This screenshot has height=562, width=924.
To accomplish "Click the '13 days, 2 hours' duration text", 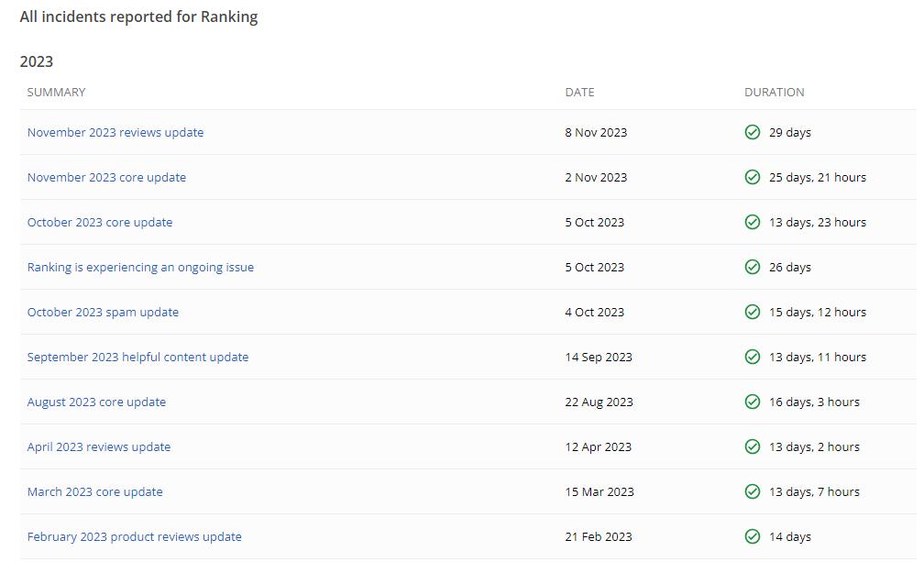I will tap(814, 447).
